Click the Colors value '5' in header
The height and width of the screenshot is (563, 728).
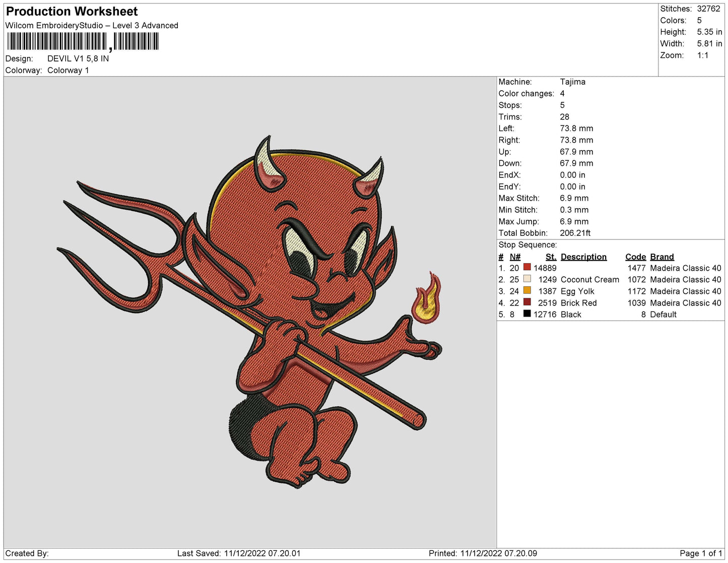699,20
